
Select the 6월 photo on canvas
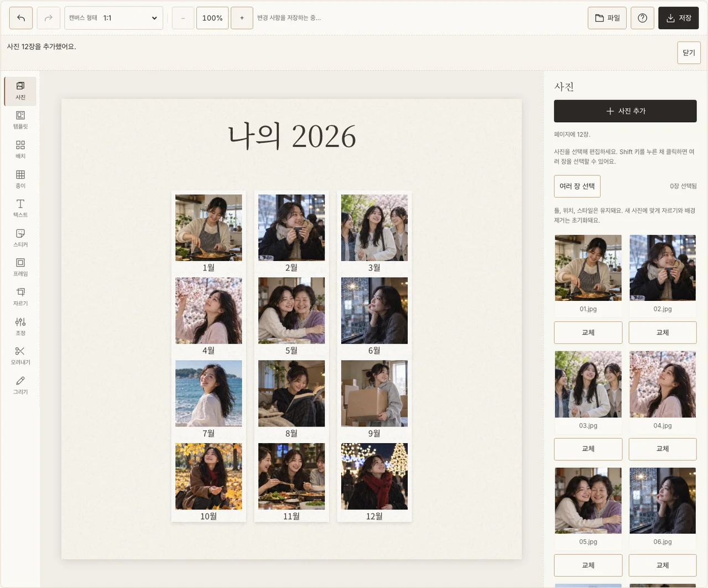coord(374,310)
